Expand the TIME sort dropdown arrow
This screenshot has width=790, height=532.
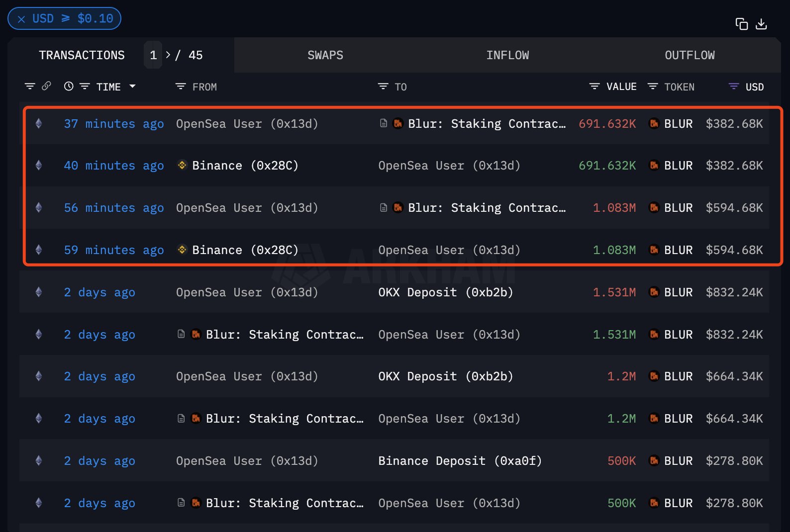[x=132, y=87]
